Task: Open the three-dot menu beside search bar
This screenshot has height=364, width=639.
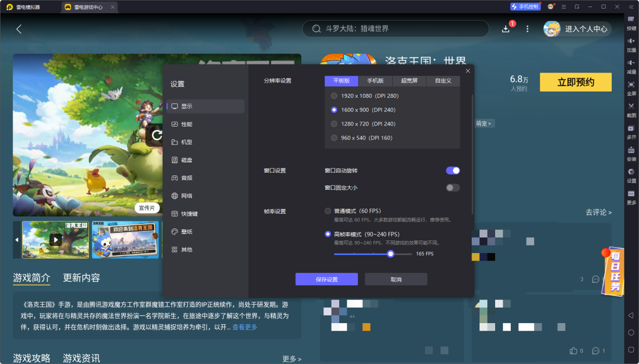Action: (x=527, y=29)
